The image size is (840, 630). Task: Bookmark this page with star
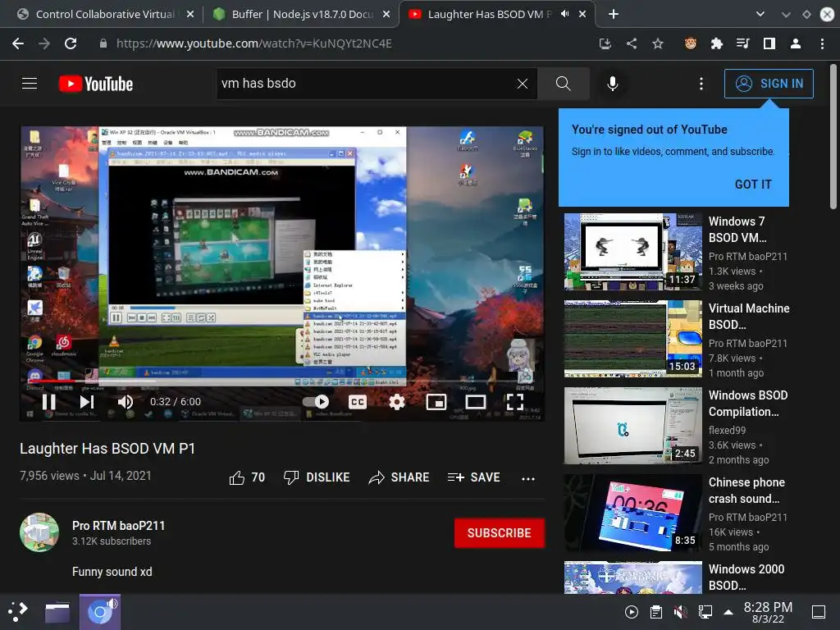point(658,43)
